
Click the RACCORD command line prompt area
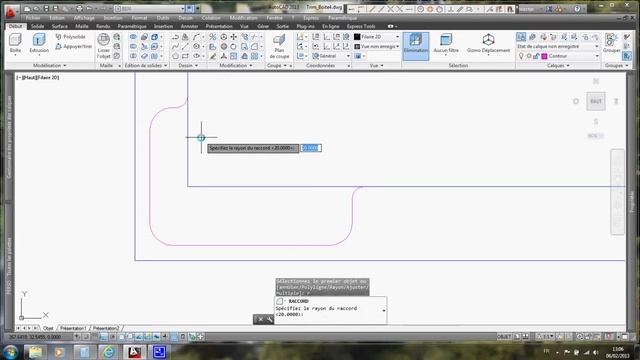329,311
